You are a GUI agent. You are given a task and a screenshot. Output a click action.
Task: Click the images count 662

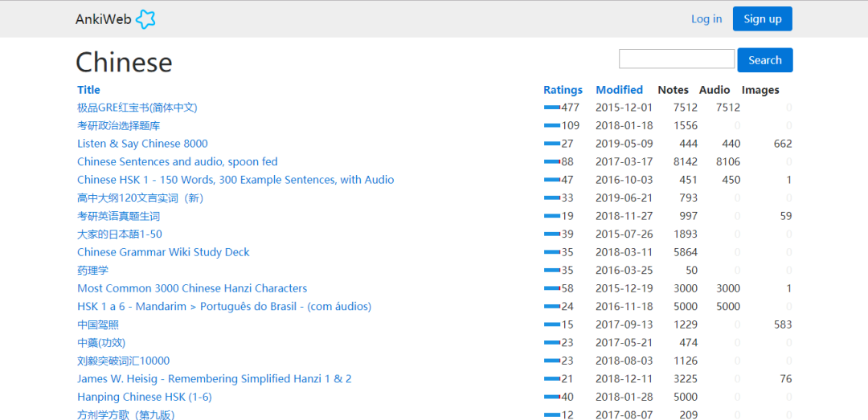tap(783, 144)
